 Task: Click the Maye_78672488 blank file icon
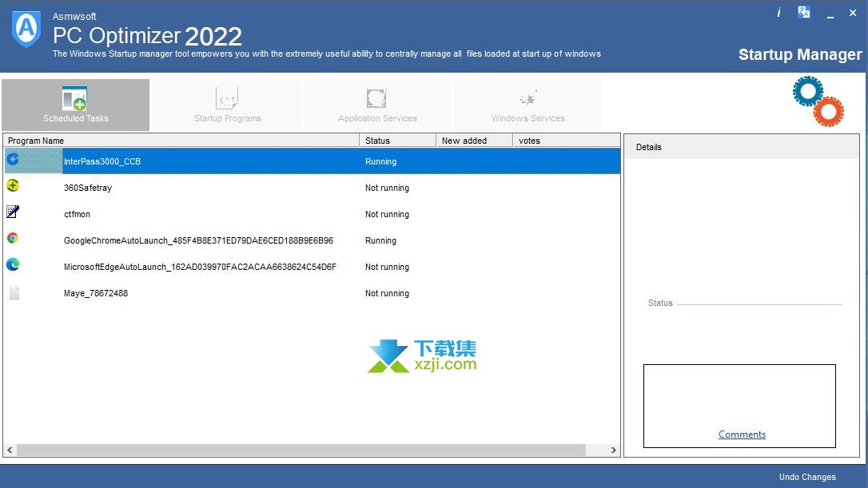point(14,292)
